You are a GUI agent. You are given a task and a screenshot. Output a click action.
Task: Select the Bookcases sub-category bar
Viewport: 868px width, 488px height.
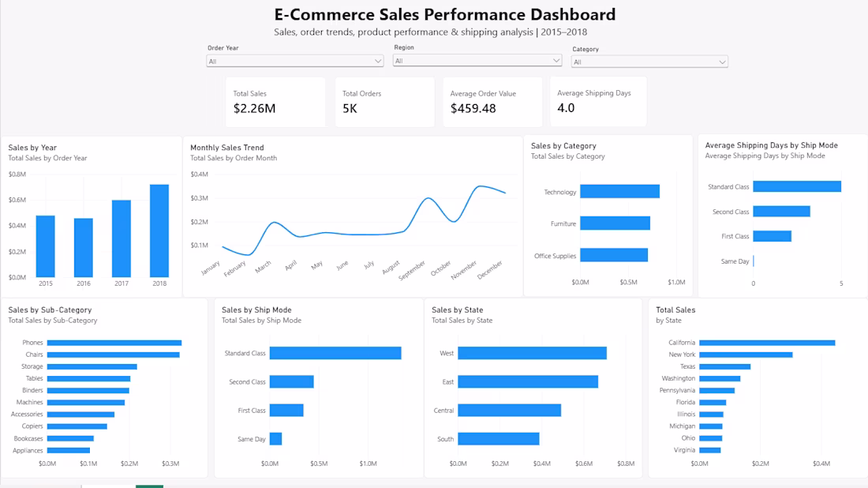[x=70, y=439]
